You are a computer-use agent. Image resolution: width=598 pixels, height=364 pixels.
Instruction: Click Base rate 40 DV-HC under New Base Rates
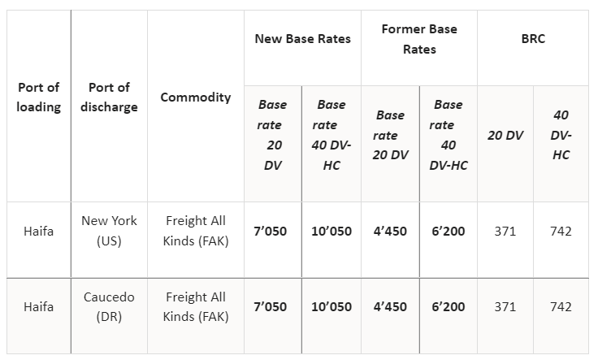click(x=331, y=135)
